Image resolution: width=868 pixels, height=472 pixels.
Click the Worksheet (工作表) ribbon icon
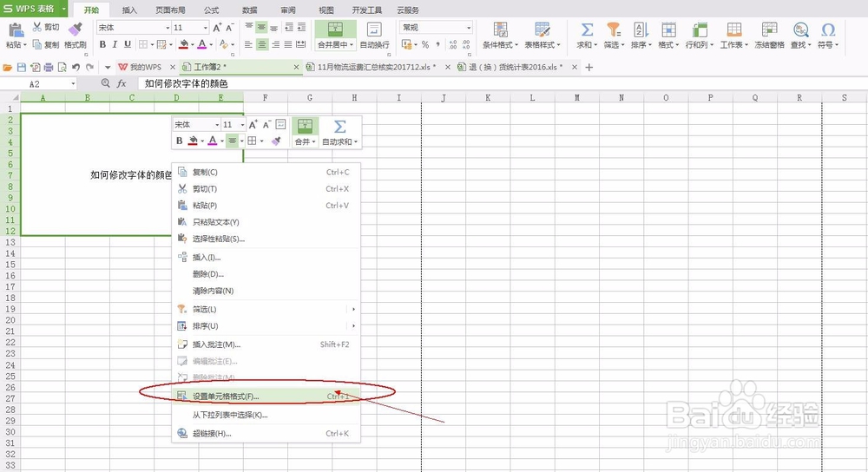click(734, 29)
